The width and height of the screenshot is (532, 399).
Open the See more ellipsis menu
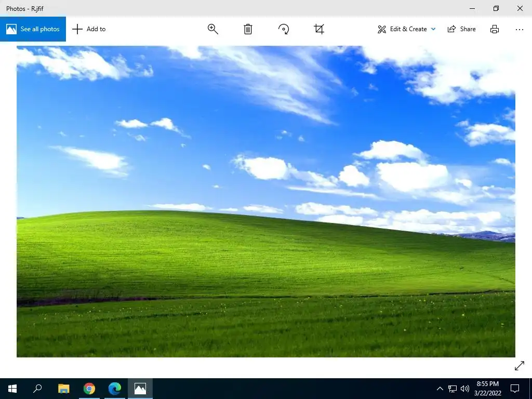click(519, 30)
